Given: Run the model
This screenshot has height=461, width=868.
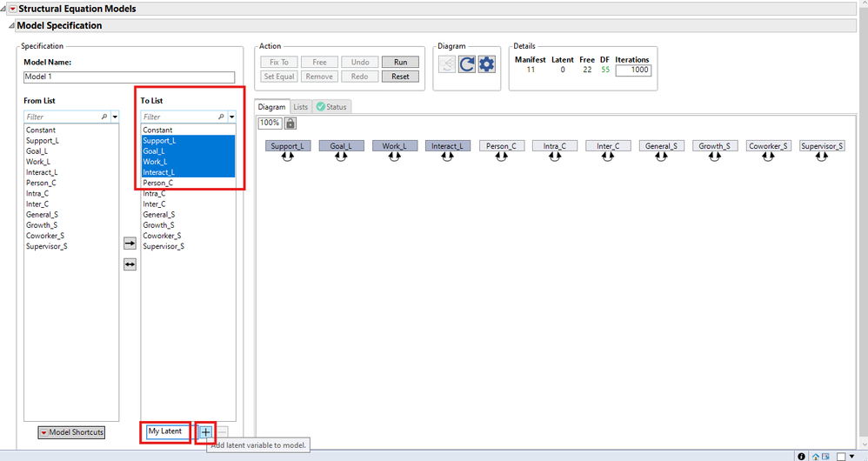Looking at the screenshot, I should [x=400, y=62].
